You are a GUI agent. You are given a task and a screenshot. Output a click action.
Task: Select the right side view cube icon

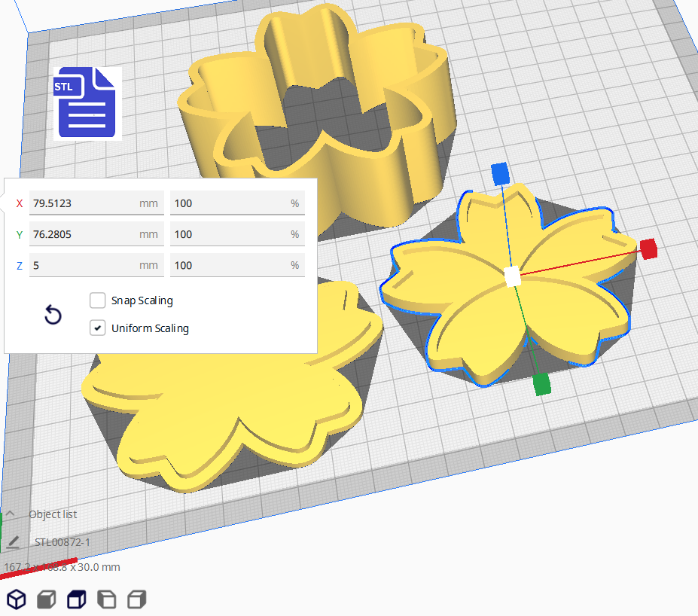(x=136, y=599)
